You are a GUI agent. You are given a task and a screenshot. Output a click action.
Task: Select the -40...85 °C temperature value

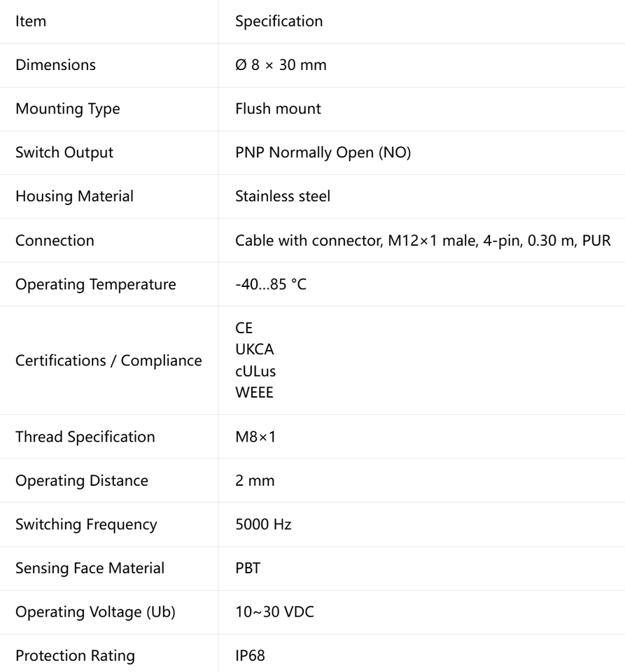pos(271,284)
